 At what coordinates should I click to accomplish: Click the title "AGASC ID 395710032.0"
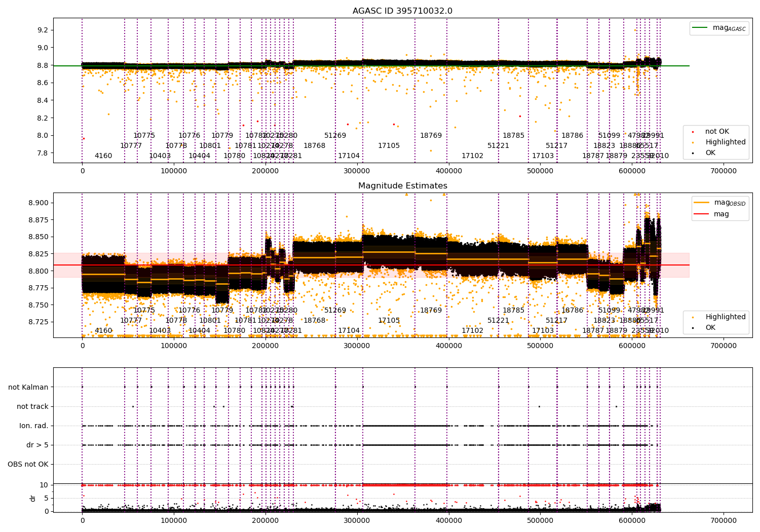[402, 11]
